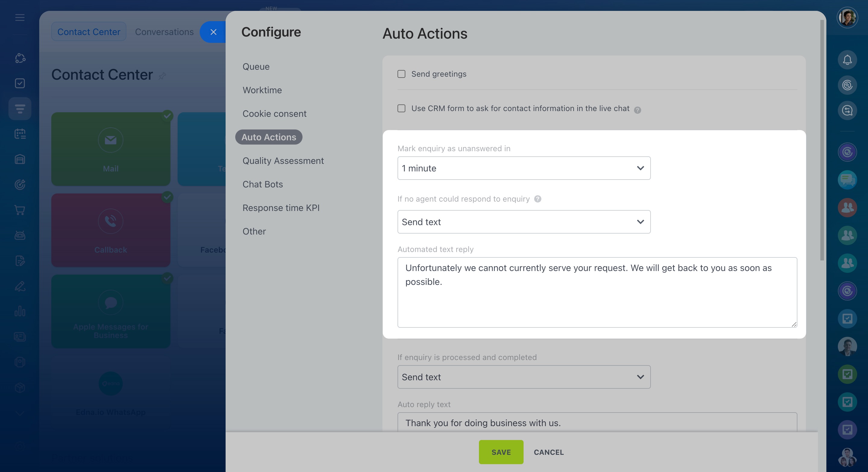Screen dimensions: 868x472
Task: Open notifications bell icon
Action: tap(847, 60)
